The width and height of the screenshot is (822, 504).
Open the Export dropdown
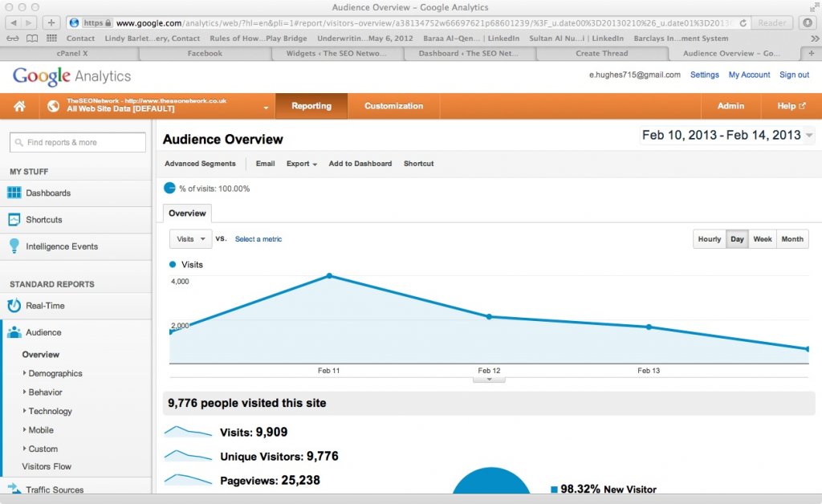tap(302, 164)
